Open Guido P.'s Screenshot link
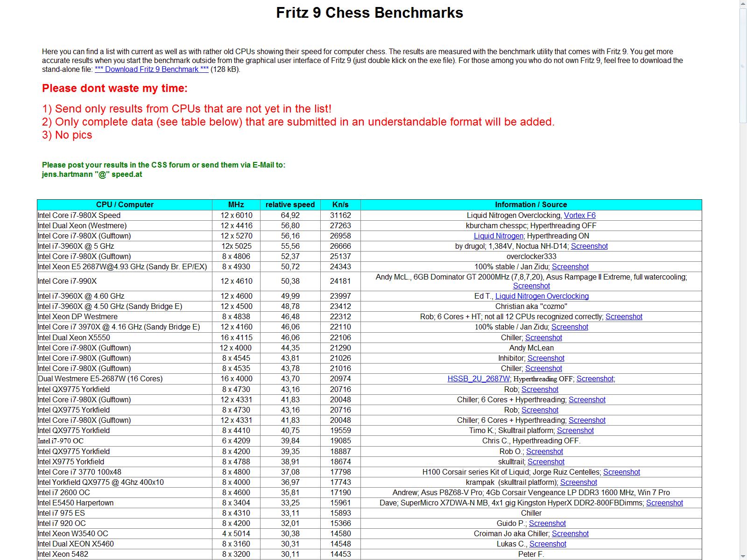The image size is (747, 560). (547, 524)
